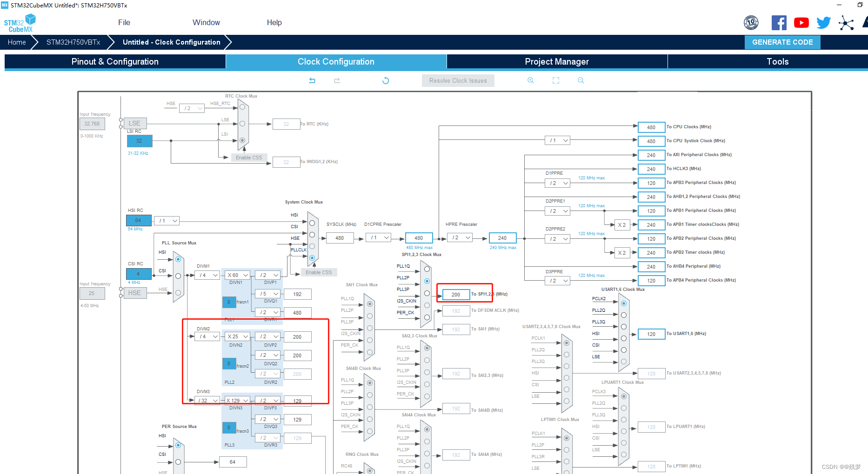Image resolution: width=868 pixels, height=474 pixels.
Task: Open the D3PPRE /2 dropdown
Action: coord(557,281)
